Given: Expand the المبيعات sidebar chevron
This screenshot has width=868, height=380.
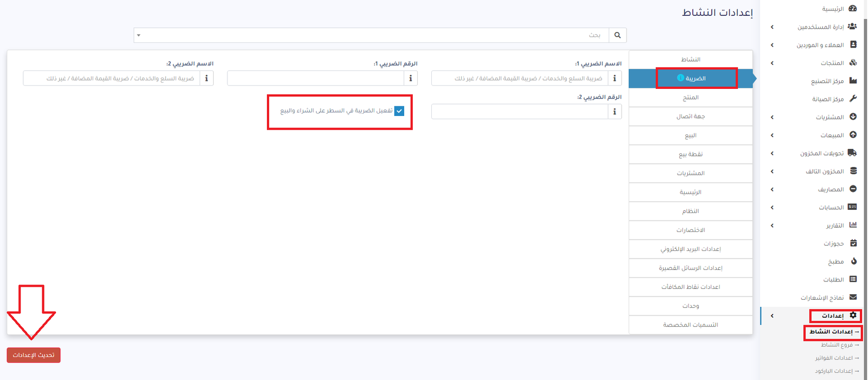Looking at the screenshot, I should (x=772, y=135).
